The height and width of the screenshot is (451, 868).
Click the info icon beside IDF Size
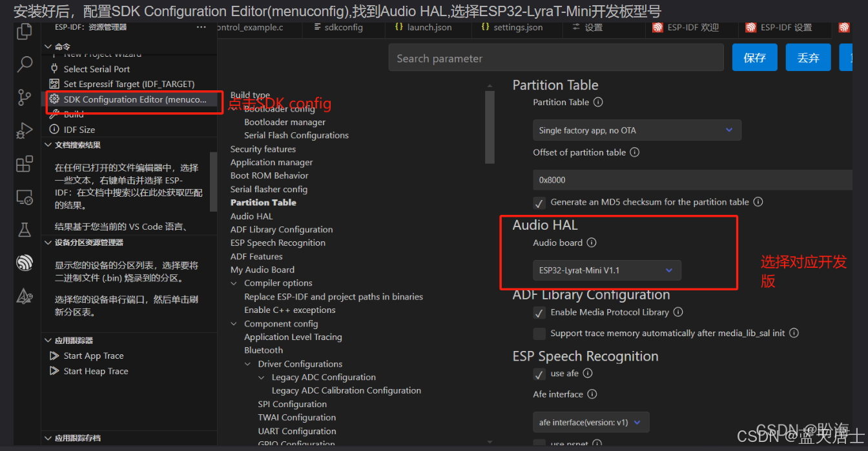point(54,130)
